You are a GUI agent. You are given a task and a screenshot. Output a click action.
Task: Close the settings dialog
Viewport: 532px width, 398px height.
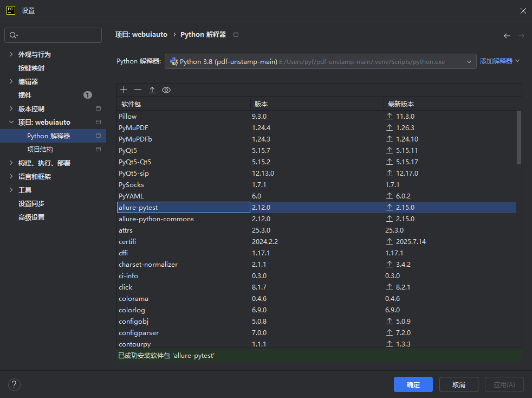(523, 11)
